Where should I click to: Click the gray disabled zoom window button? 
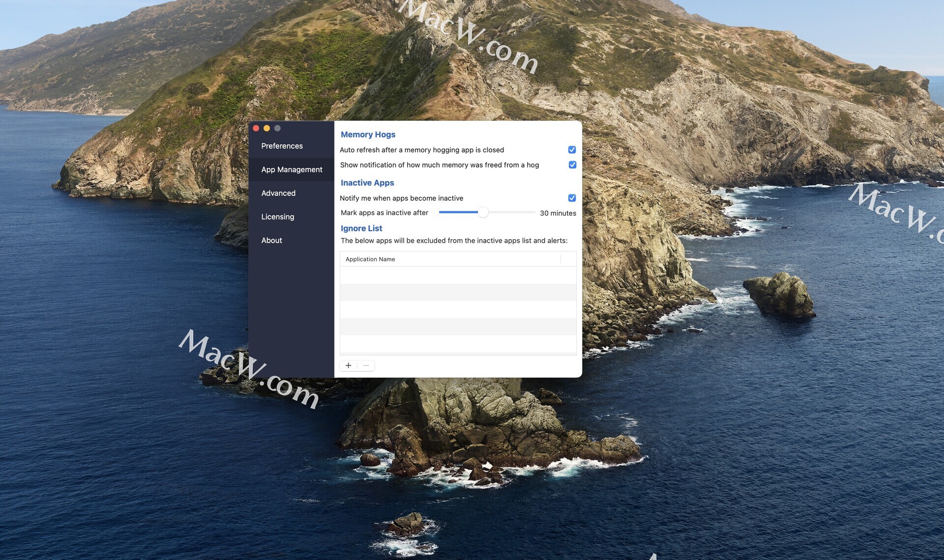coord(277,128)
